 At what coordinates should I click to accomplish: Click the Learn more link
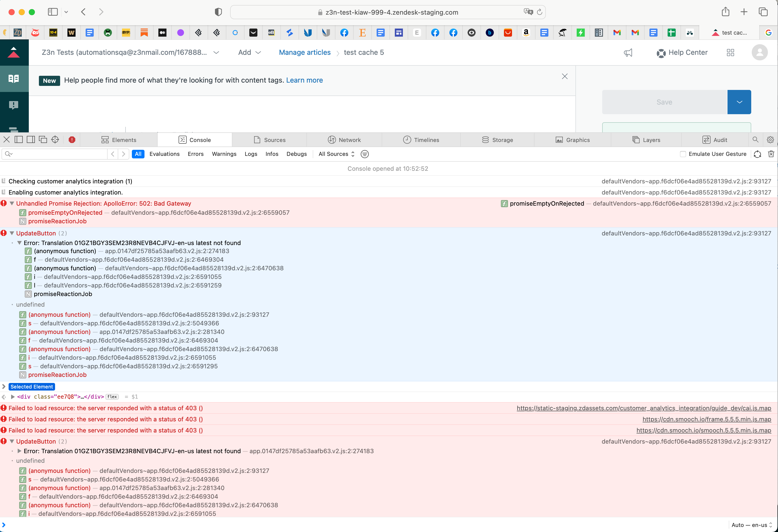tap(304, 80)
